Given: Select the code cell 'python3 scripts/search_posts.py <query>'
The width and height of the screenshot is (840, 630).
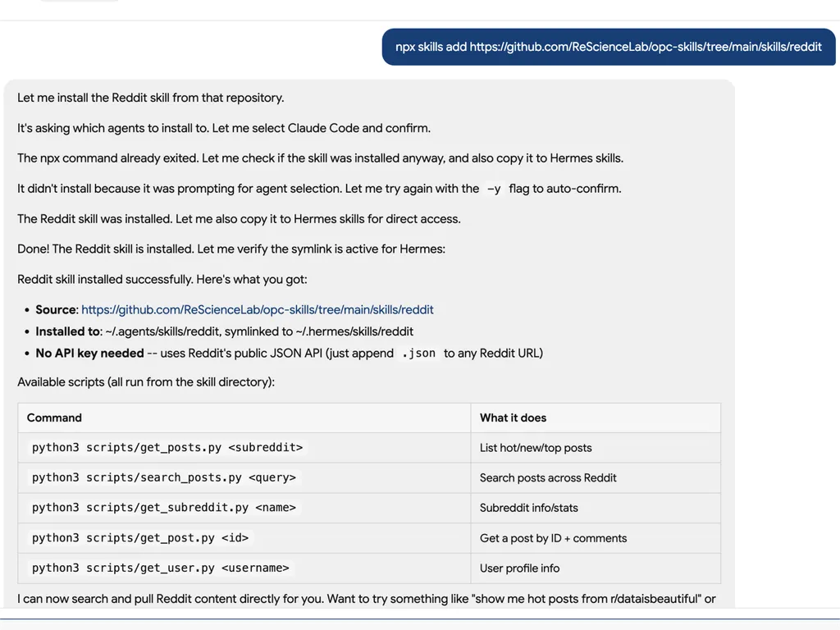Looking at the screenshot, I should [164, 477].
